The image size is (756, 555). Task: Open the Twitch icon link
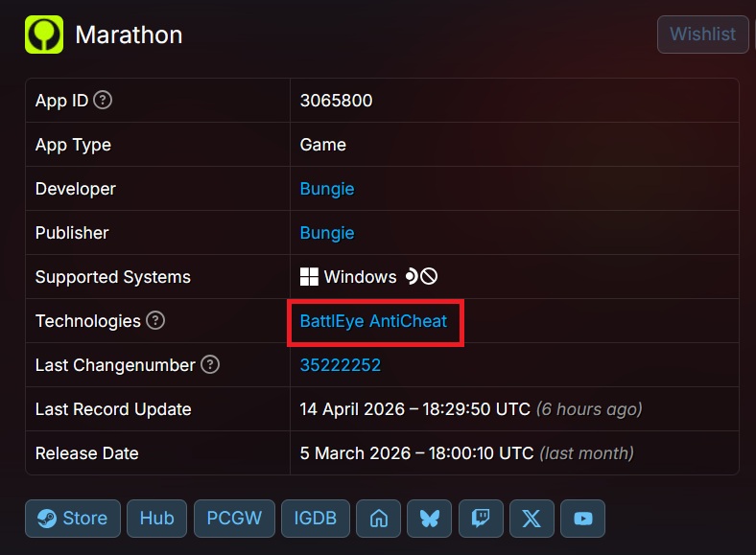coord(481,519)
